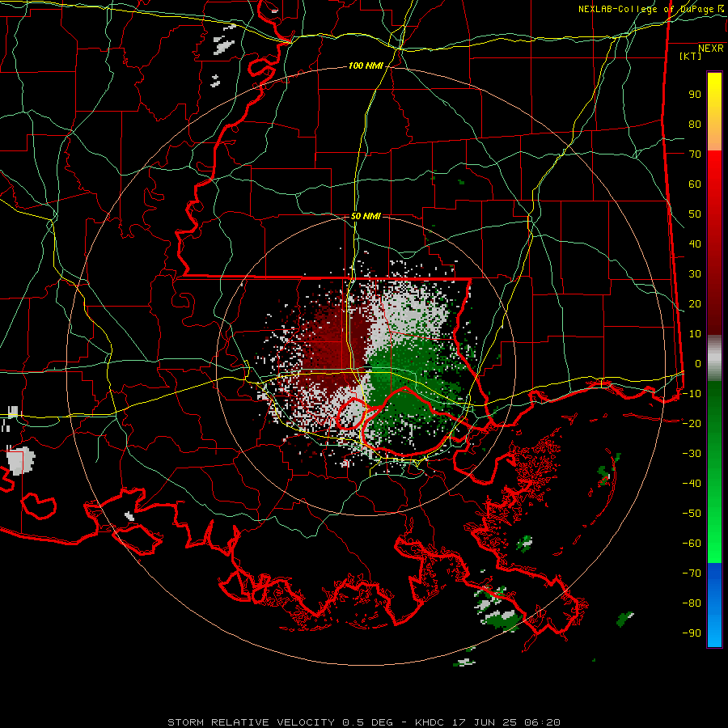728x728 pixels.
Task: Click the -50 value on the color scale
Action: point(692,514)
